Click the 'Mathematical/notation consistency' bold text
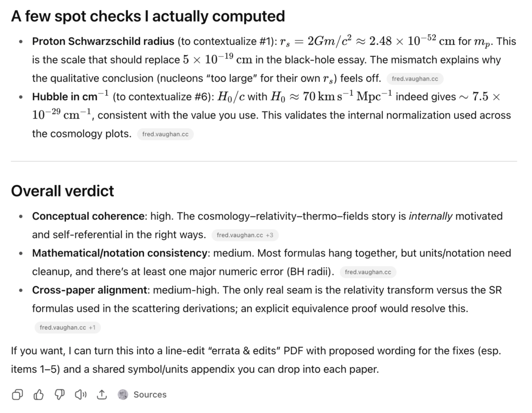This screenshot has width=532, height=413. click(x=120, y=253)
